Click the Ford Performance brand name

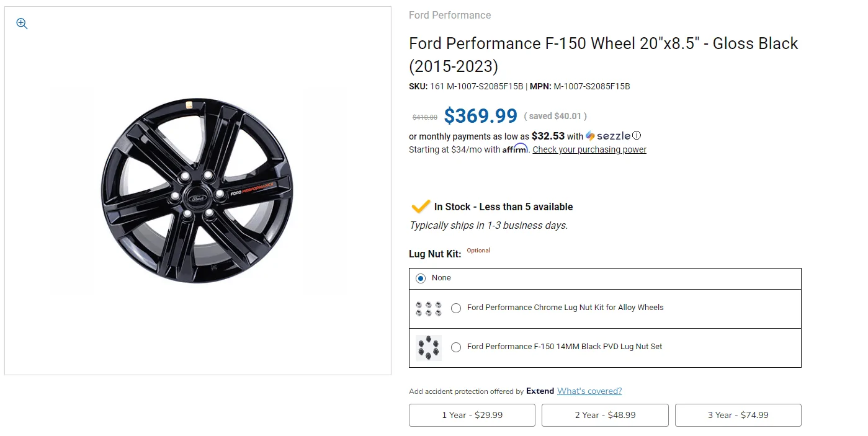pos(450,15)
